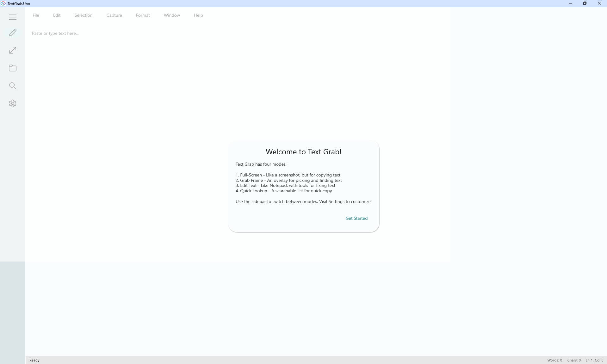Open the File menu
The width and height of the screenshot is (607, 364).
coord(36,15)
